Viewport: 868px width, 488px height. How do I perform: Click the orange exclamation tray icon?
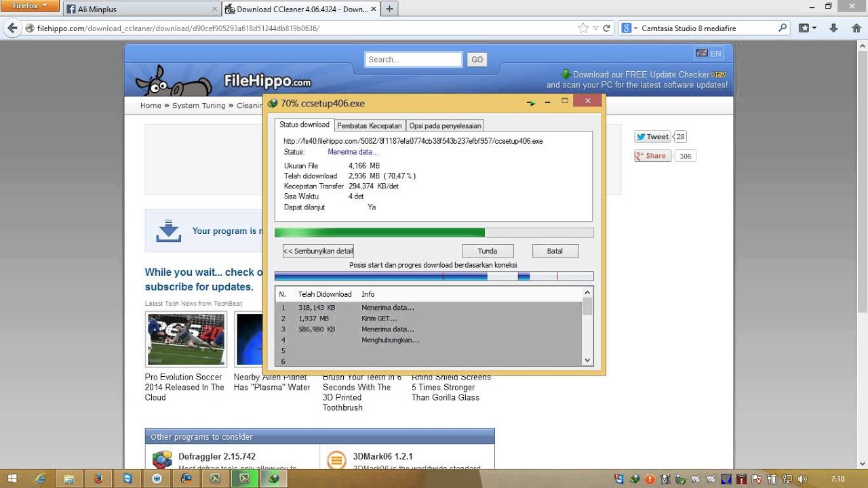650,479
